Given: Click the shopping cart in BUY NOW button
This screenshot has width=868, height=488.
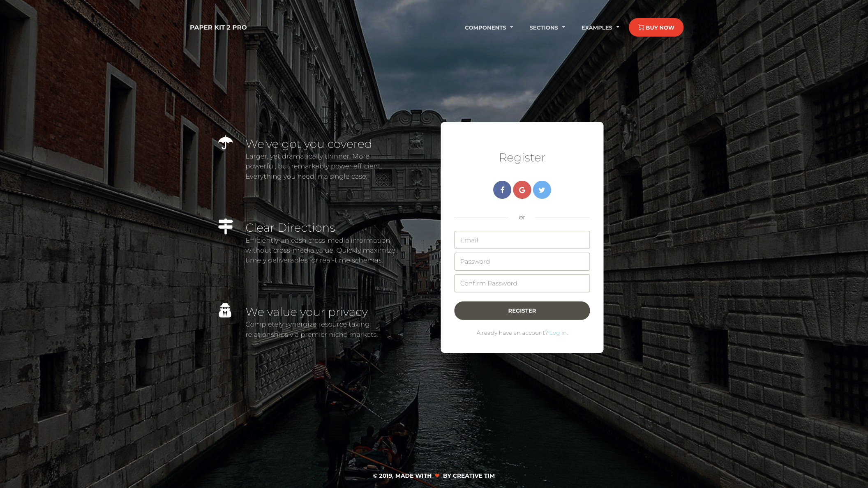Looking at the screenshot, I should click(x=641, y=28).
